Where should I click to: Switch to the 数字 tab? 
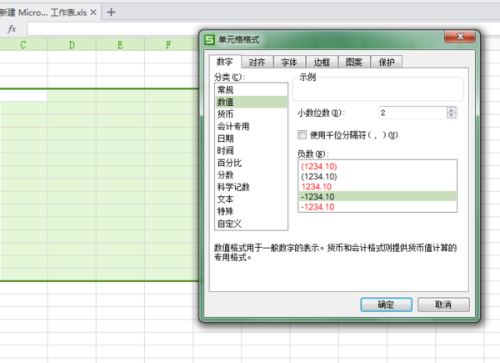coord(225,61)
